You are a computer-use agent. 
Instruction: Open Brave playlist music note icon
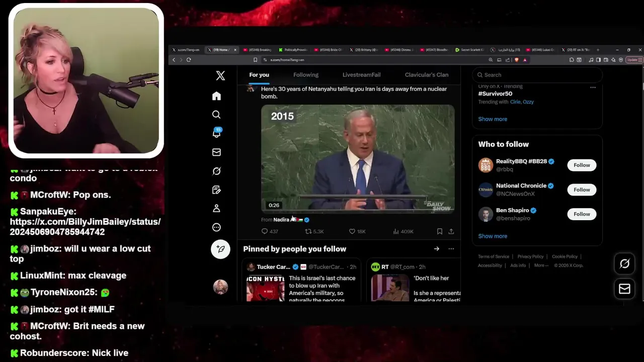coord(591,60)
